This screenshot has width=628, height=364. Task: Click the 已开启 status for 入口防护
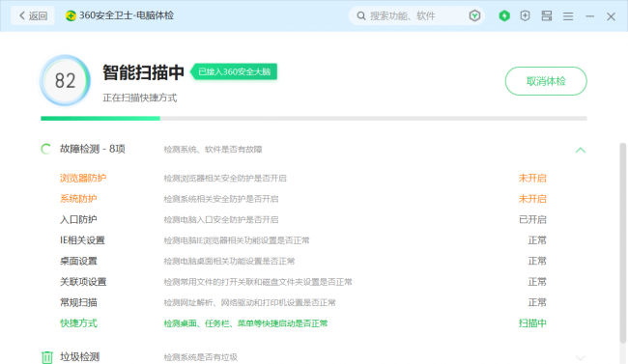click(x=532, y=219)
